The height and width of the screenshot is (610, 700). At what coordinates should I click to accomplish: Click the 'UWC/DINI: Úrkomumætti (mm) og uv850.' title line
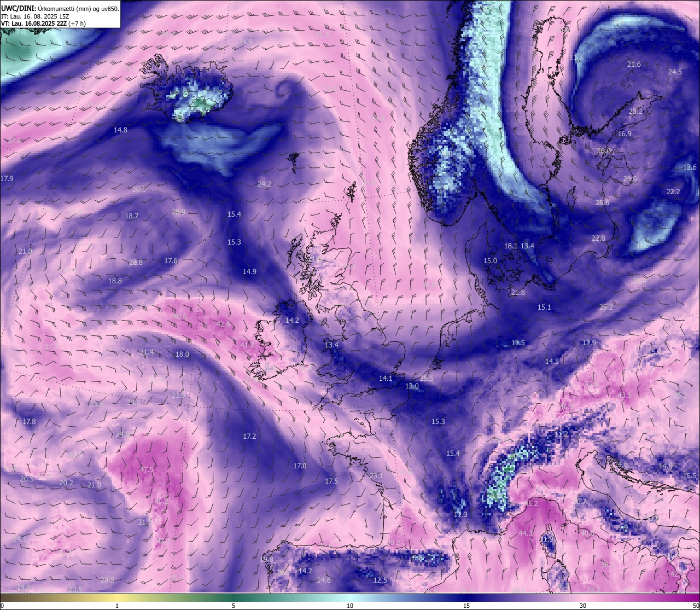[x=60, y=9]
